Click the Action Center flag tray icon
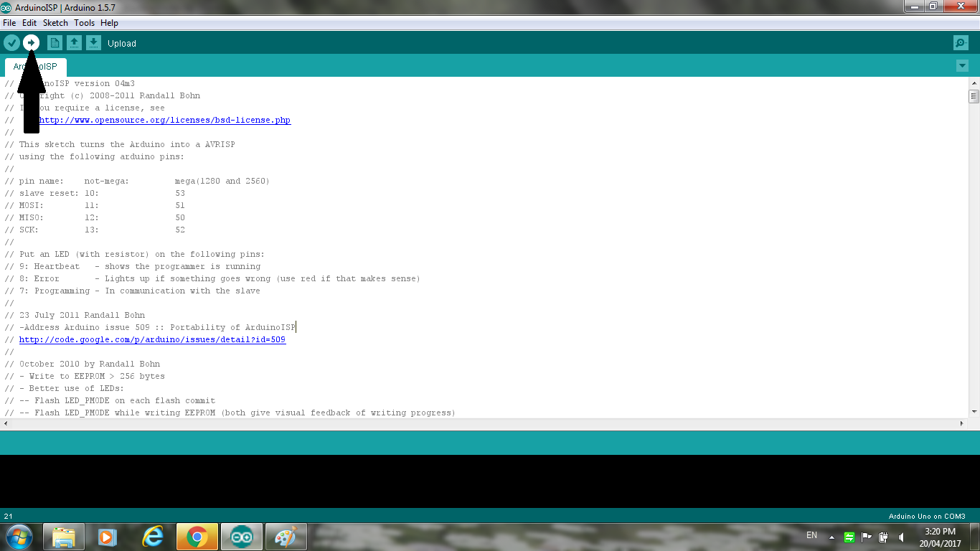The height and width of the screenshot is (551, 980). 867,537
